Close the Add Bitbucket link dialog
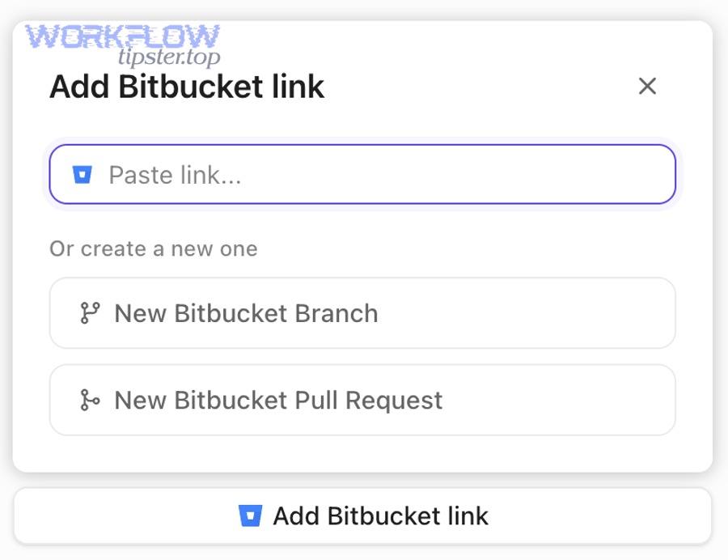The height and width of the screenshot is (560, 728). (x=647, y=87)
